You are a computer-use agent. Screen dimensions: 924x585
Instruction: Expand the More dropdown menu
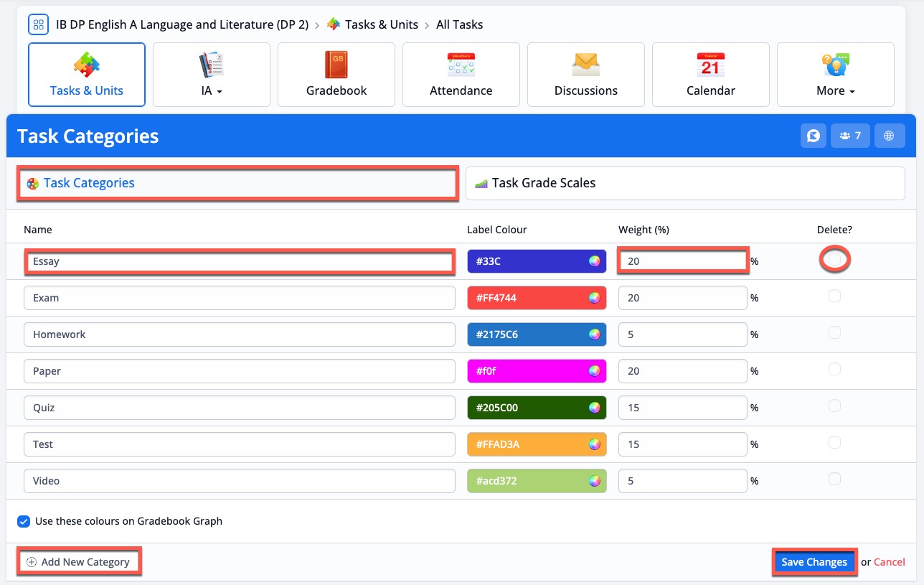pos(835,75)
